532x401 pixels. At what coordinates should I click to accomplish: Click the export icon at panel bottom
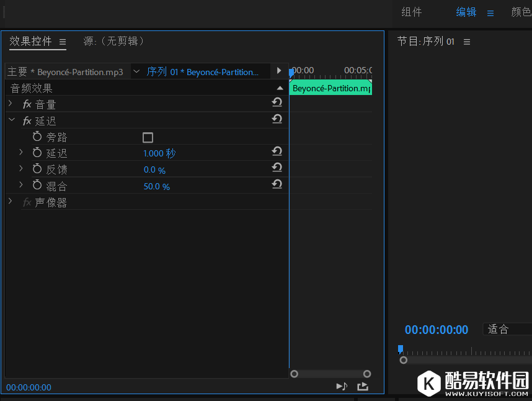(363, 386)
